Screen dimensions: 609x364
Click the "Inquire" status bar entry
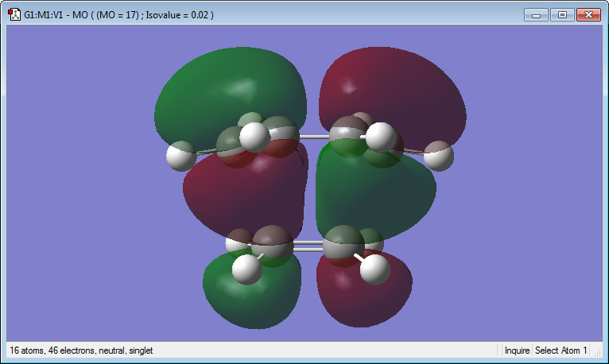[x=517, y=350]
